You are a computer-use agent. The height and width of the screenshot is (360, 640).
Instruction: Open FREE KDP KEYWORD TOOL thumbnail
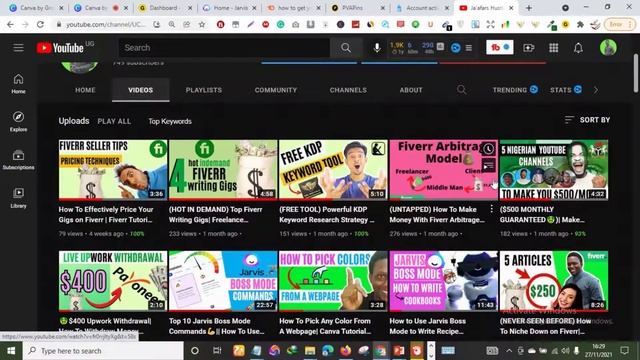pyautogui.click(x=333, y=170)
